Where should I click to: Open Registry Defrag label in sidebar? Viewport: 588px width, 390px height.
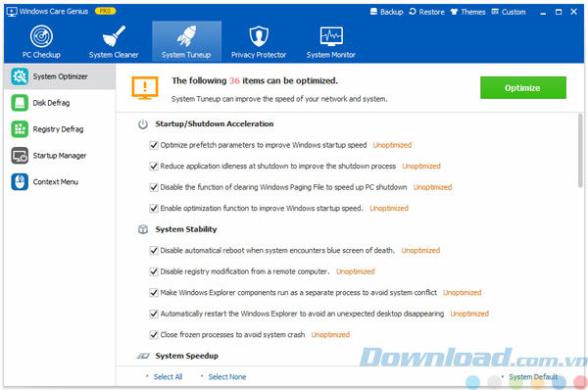58,129
